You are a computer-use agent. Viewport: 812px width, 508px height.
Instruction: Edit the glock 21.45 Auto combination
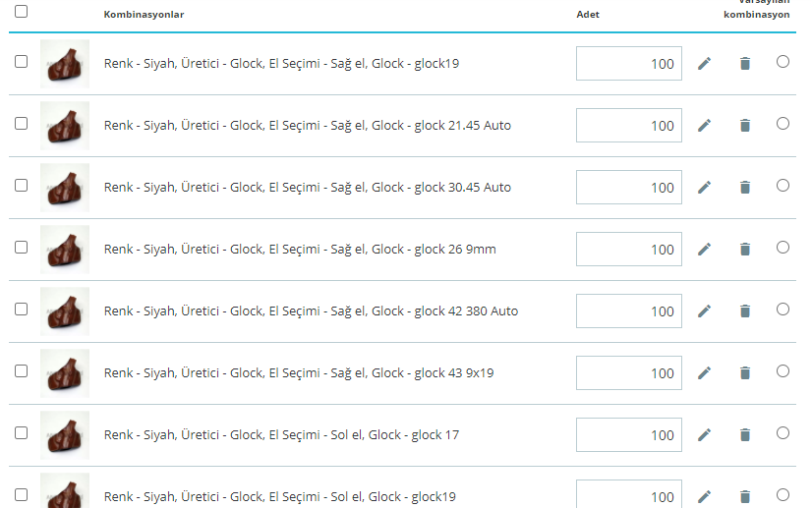pyautogui.click(x=704, y=126)
